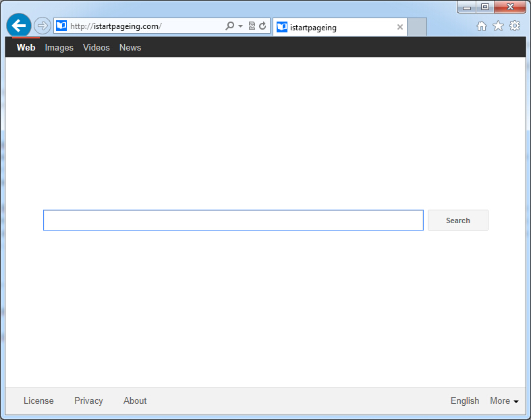Viewport: 531px width, 420px height.
Task: Open a new tab with the blank tab button
Action: pyautogui.click(x=417, y=27)
